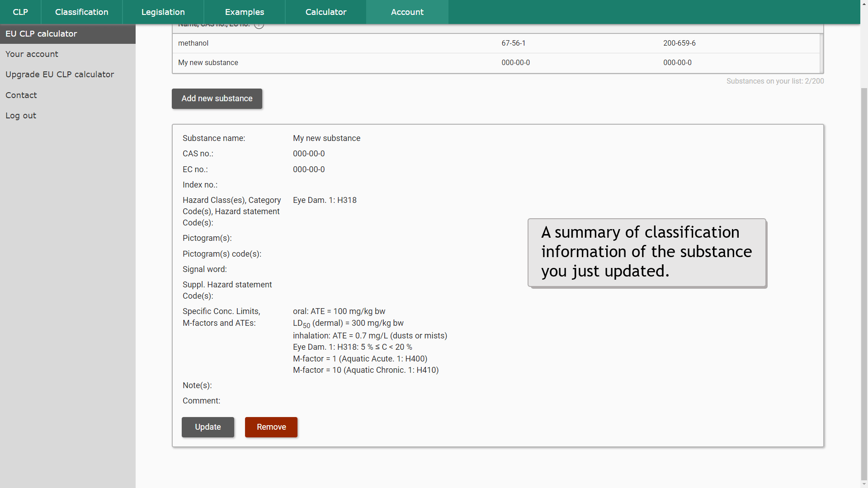Click the Substance name field value
Viewport: 868px width, 488px height.
pyautogui.click(x=327, y=138)
